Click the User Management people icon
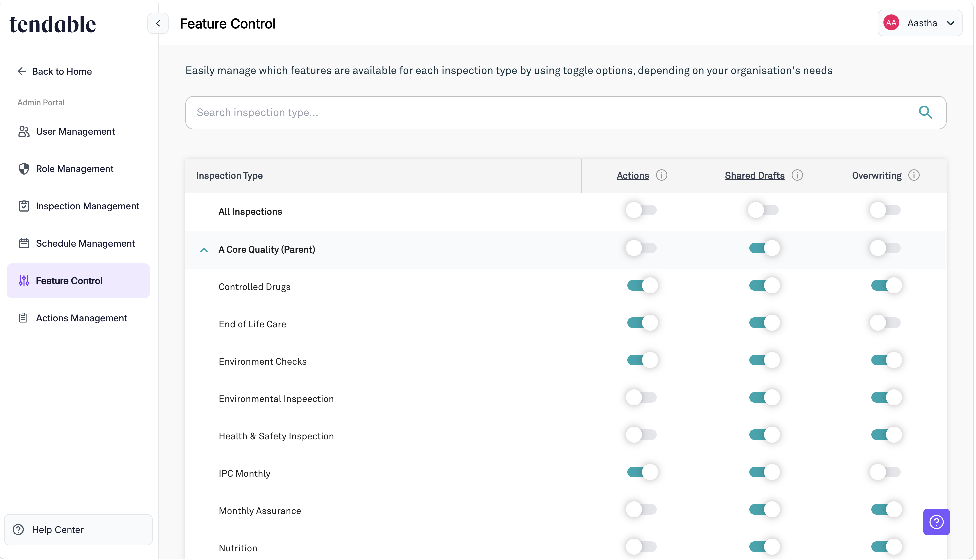 (x=24, y=132)
